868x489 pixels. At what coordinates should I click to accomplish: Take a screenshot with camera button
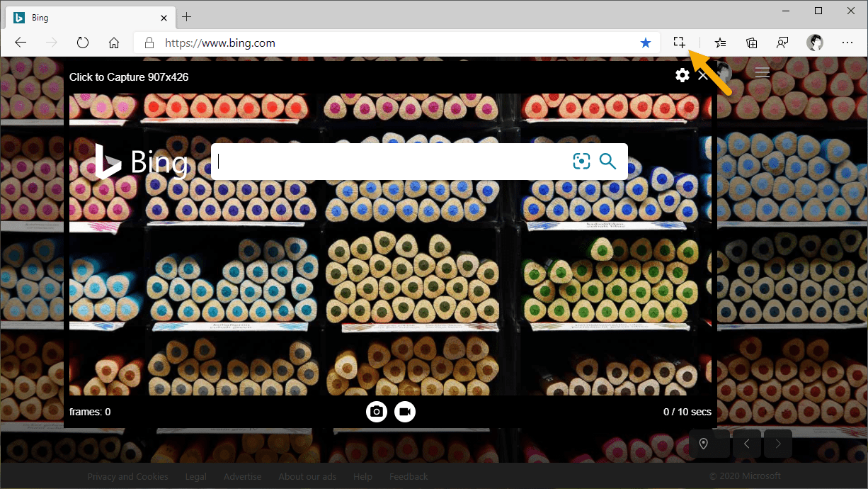point(377,412)
